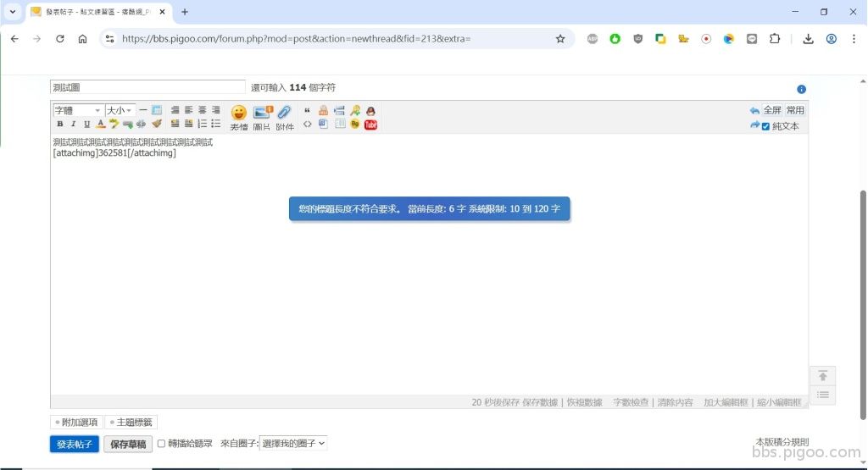The width and height of the screenshot is (868, 470).
Task: Bookmark this page with the star icon
Action: [x=560, y=39]
